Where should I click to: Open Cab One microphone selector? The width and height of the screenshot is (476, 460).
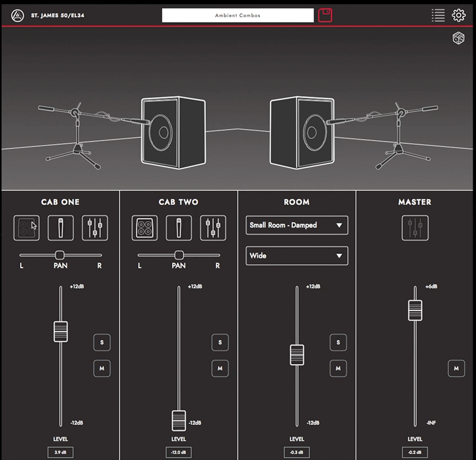click(61, 228)
